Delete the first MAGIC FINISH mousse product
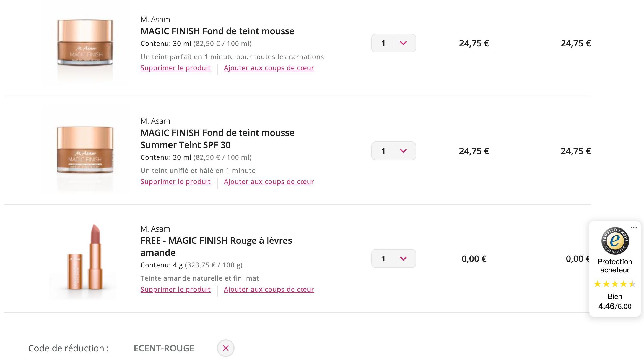 click(175, 68)
